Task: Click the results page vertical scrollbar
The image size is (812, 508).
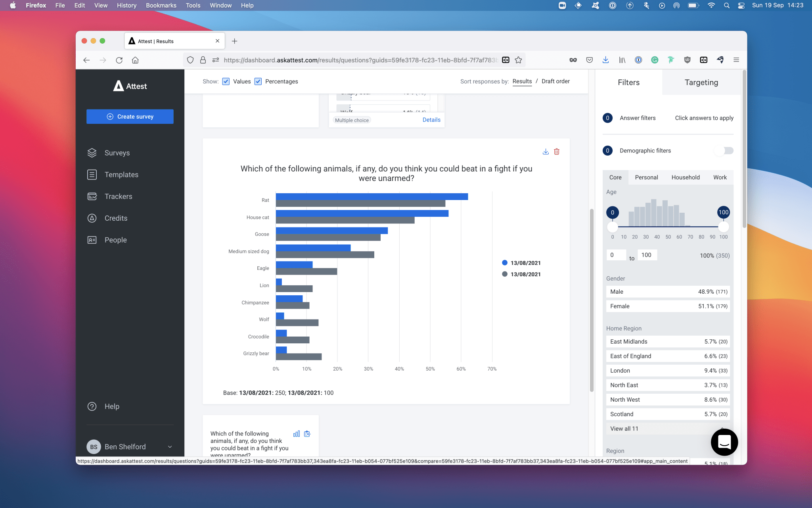Action: (592, 300)
